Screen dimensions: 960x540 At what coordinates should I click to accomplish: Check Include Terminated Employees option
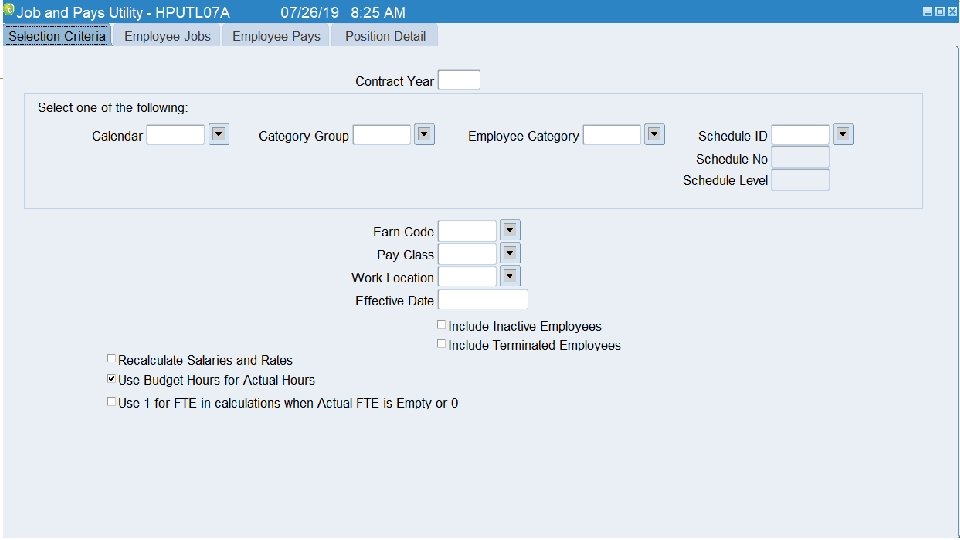(x=442, y=345)
